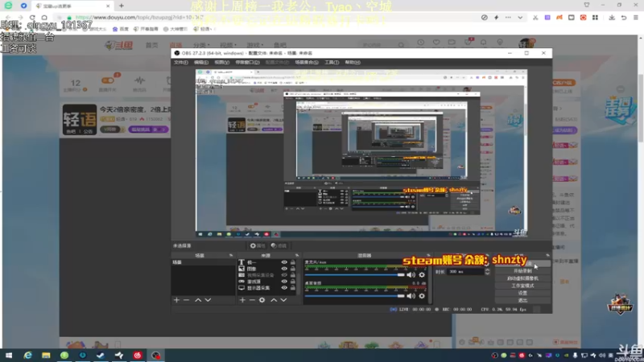Image resolution: width=644 pixels, height=362 pixels.
Task: Open Internet Explorer from the taskbar
Action: point(27,355)
